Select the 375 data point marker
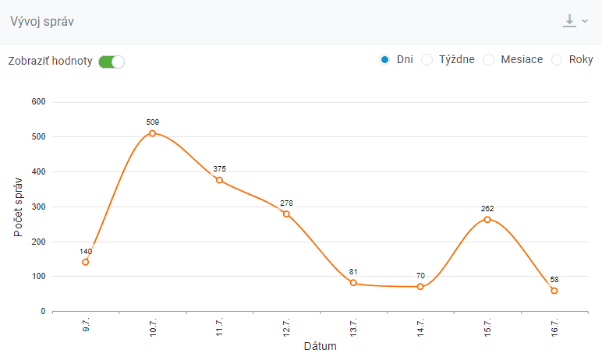Viewport: 602px width, 364px height. pos(219,180)
